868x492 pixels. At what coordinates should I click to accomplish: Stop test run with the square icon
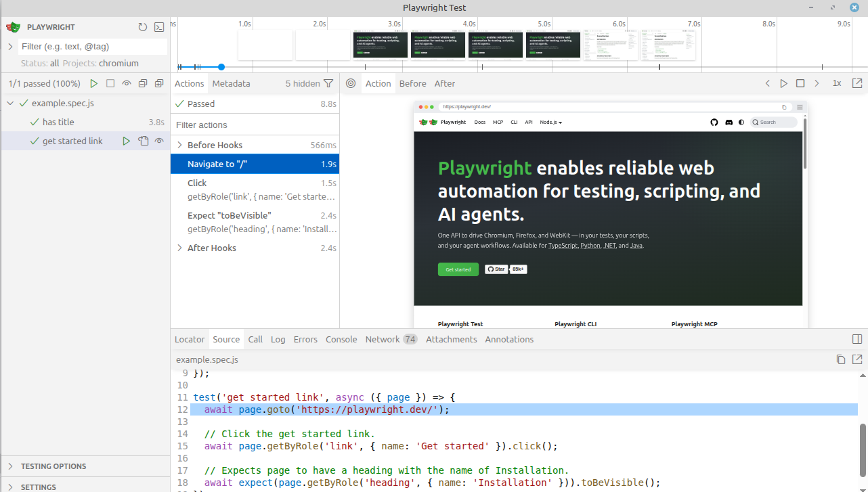(x=110, y=83)
